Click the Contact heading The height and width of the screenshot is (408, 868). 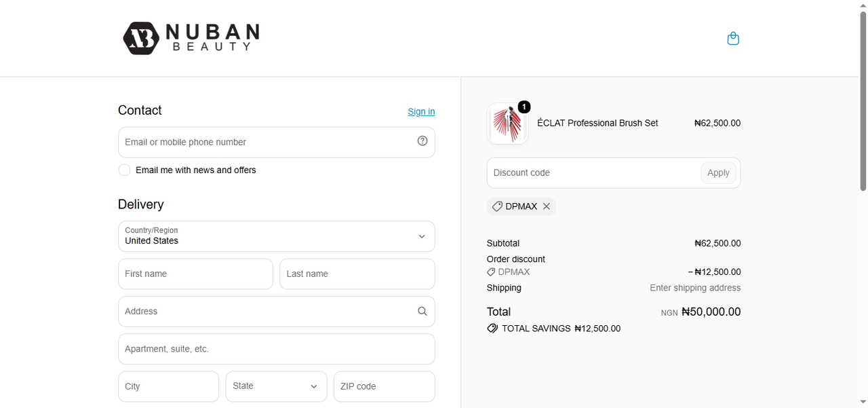coord(140,110)
